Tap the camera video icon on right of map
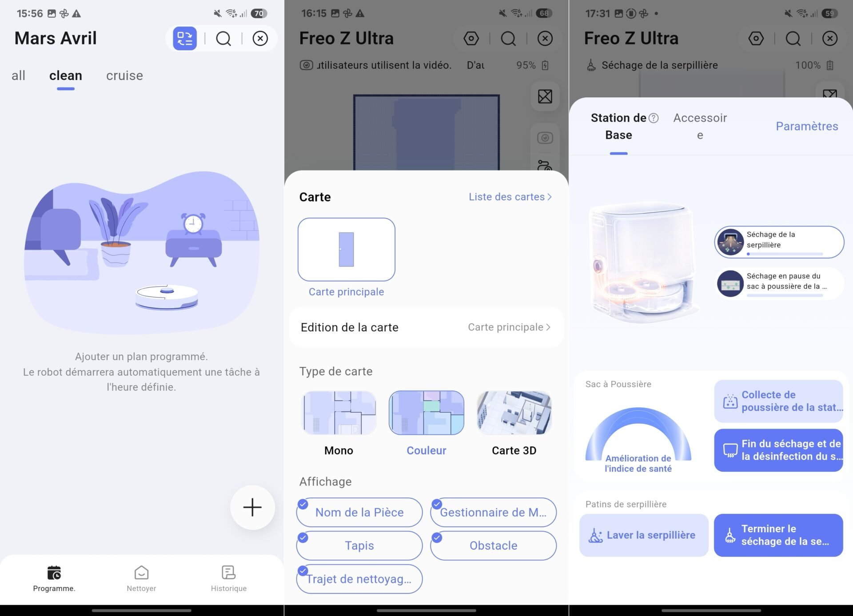Viewport: 853px width, 616px height. click(x=545, y=138)
